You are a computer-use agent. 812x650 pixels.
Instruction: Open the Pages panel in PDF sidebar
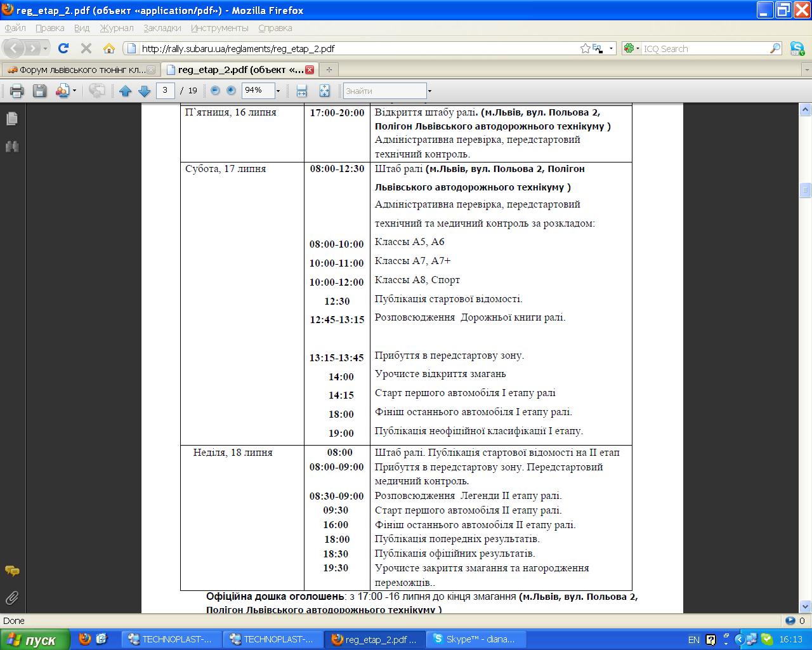point(12,119)
